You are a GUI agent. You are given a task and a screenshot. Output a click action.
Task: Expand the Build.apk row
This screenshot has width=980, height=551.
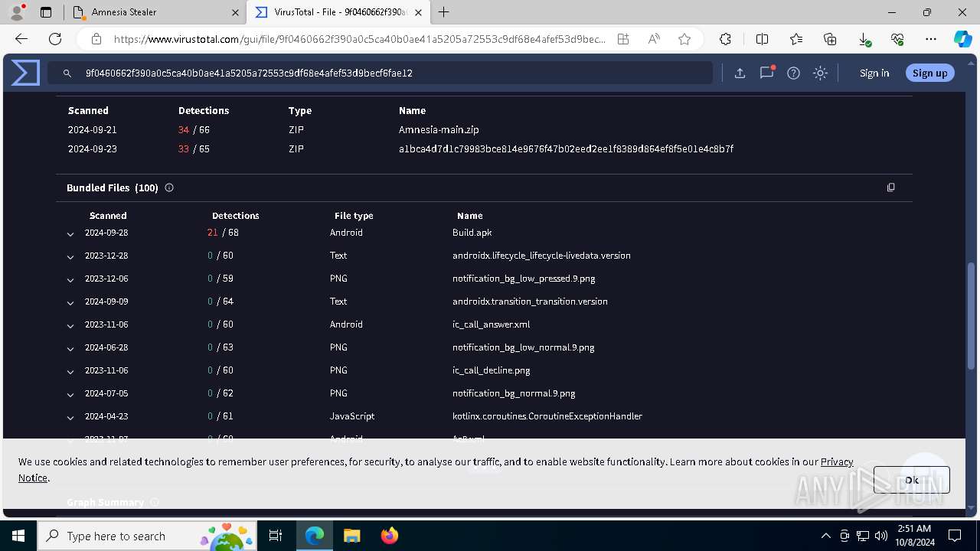tap(70, 233)
